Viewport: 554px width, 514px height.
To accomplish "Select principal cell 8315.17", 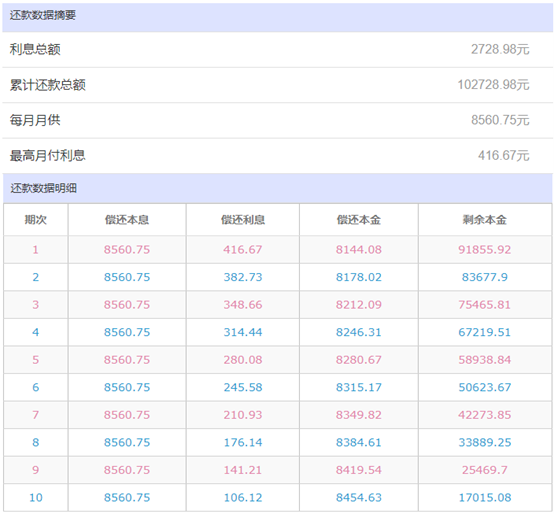I will (x=359, y=388).
